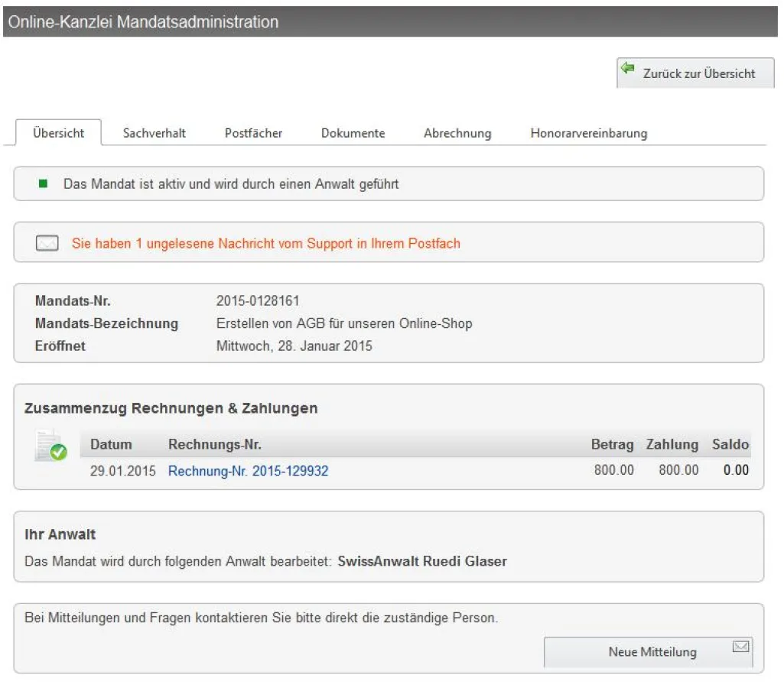This screenshot has height=688, width=784.
Task: Click the envelope icon beside unread message notice
Action: pyautogui.click(x=47, y=244)
